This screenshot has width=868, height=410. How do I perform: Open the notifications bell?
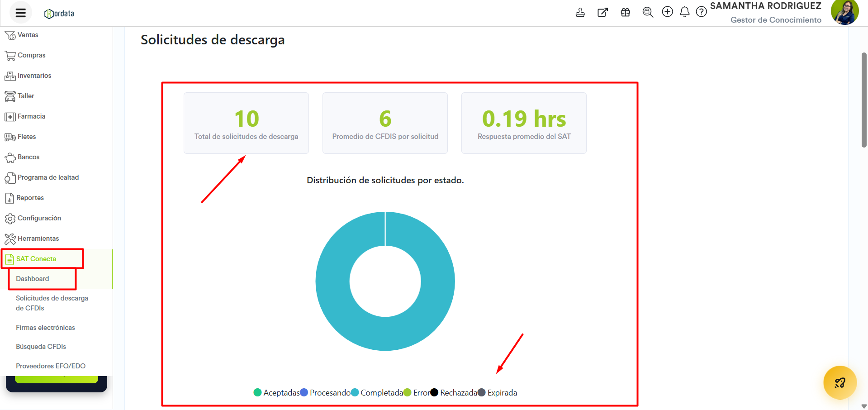pos(684,12)
